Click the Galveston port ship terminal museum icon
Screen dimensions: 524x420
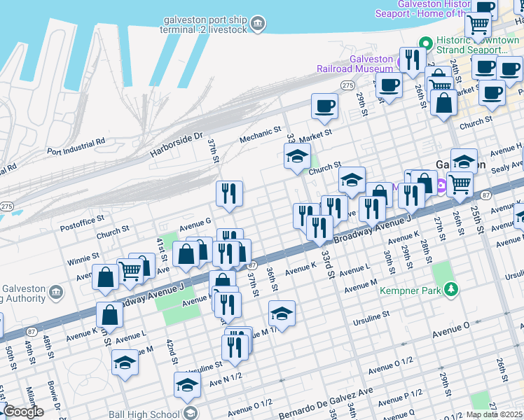258,25
